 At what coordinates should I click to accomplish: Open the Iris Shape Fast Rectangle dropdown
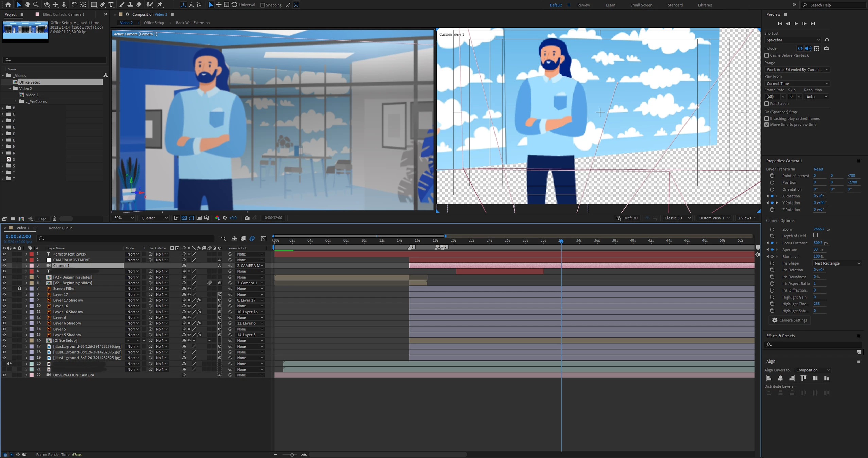837,263
